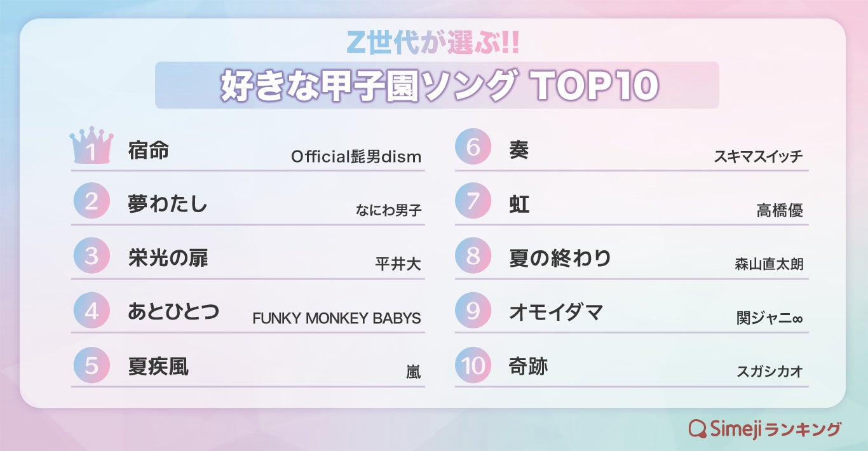
Task: Click the Simejiランキング text
Action: [775, 429]
